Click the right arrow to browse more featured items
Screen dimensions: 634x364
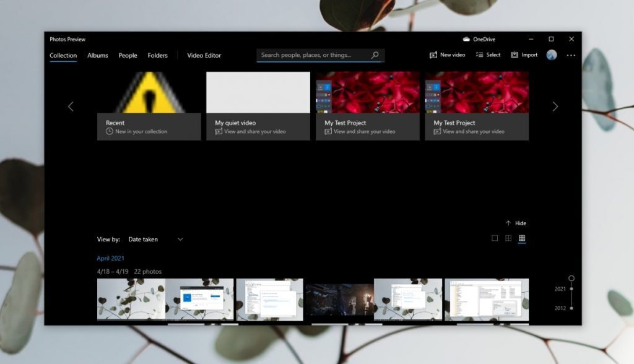[555, 106]
